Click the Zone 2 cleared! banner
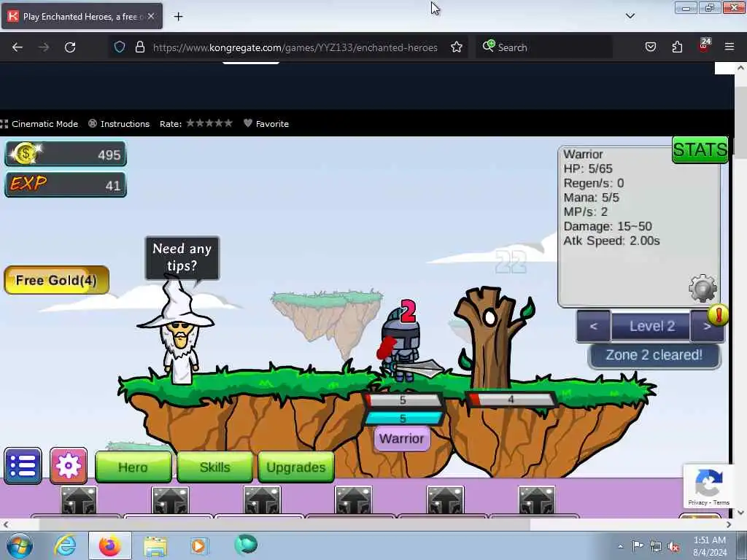747x560 pixels. (x=654, y=355)
